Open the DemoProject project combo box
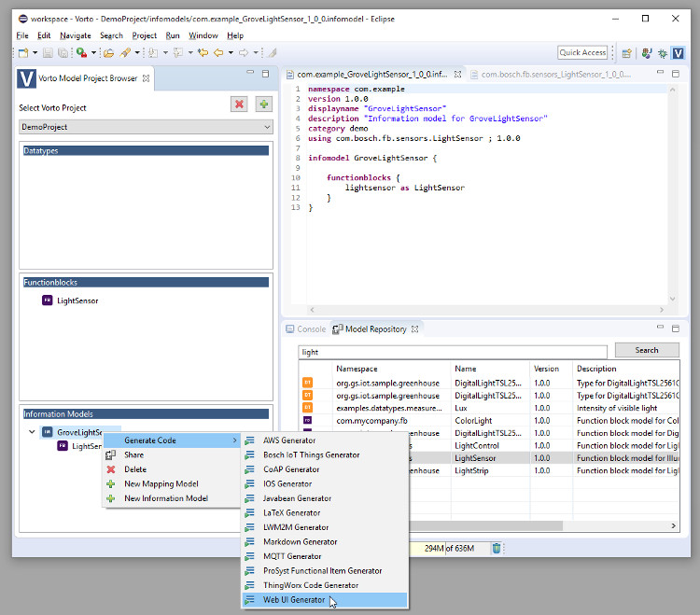The image size is (700, 615). pos(146,127)
